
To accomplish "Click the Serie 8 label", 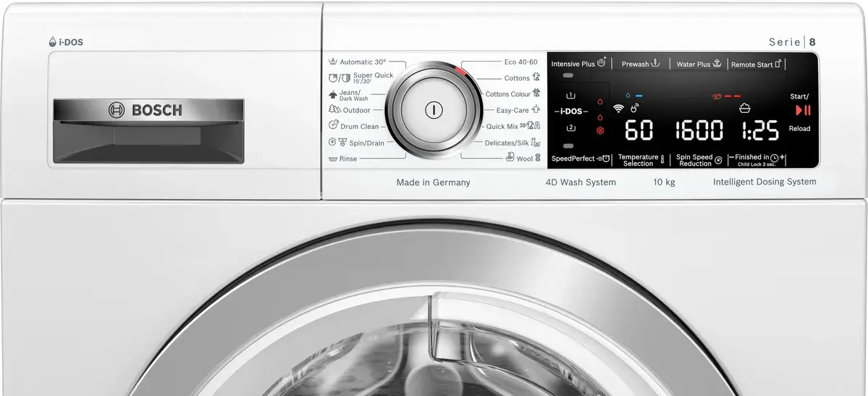I will tap(792, 42).
